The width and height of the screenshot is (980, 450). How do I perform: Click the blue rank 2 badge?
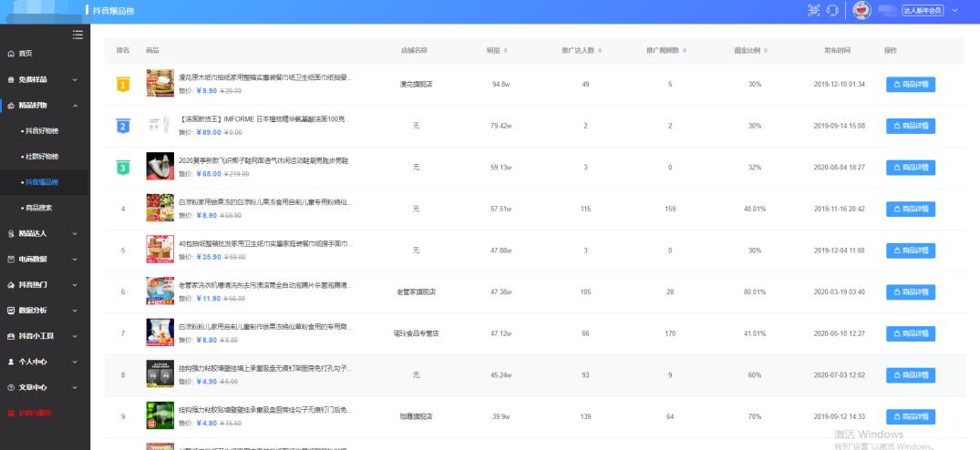pos(123,126)
